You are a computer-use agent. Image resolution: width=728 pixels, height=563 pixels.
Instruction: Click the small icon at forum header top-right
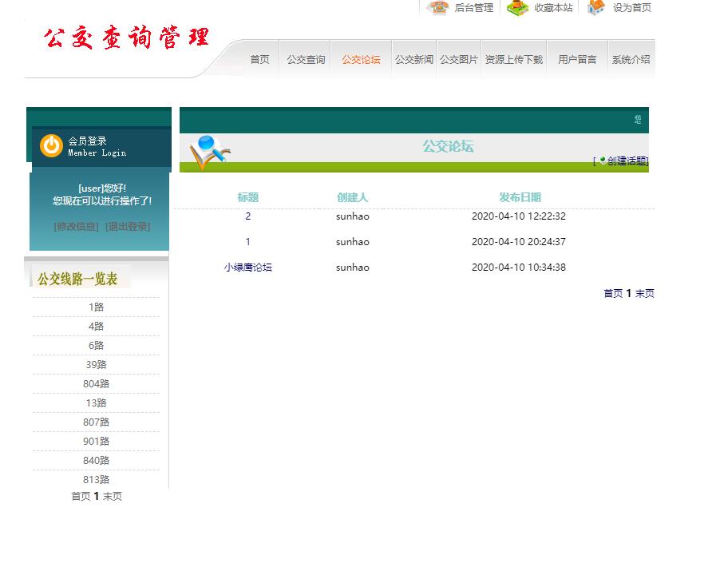click(x=637, y=118)
